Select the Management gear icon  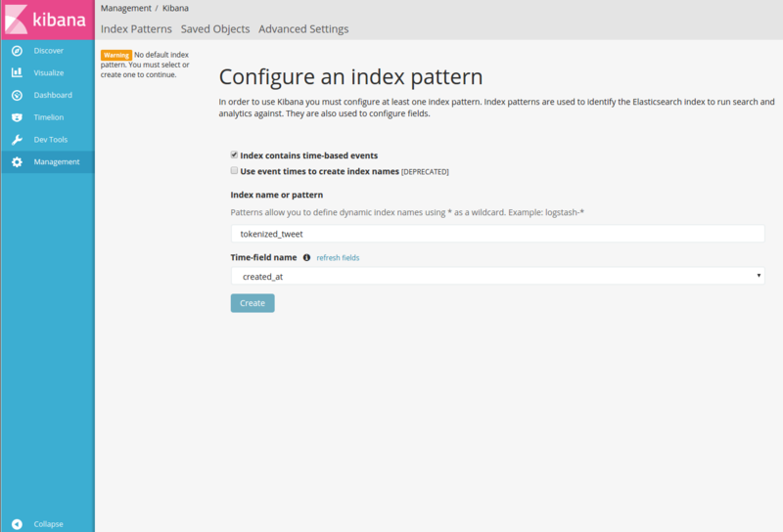pos(17,161)
